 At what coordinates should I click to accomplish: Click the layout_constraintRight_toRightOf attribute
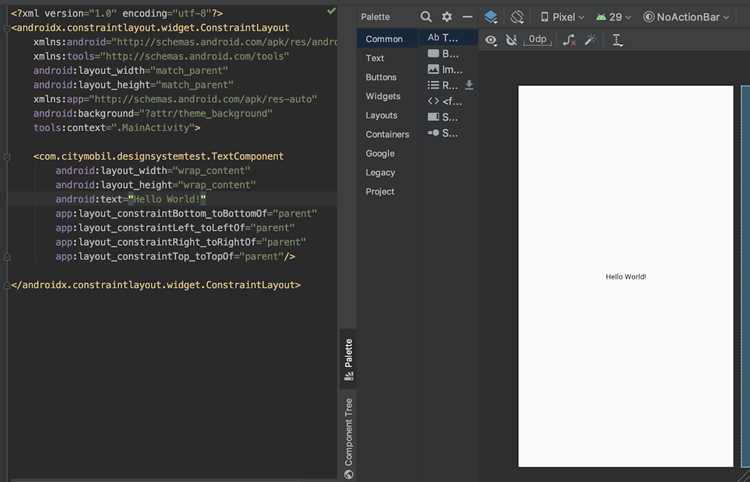181,242
